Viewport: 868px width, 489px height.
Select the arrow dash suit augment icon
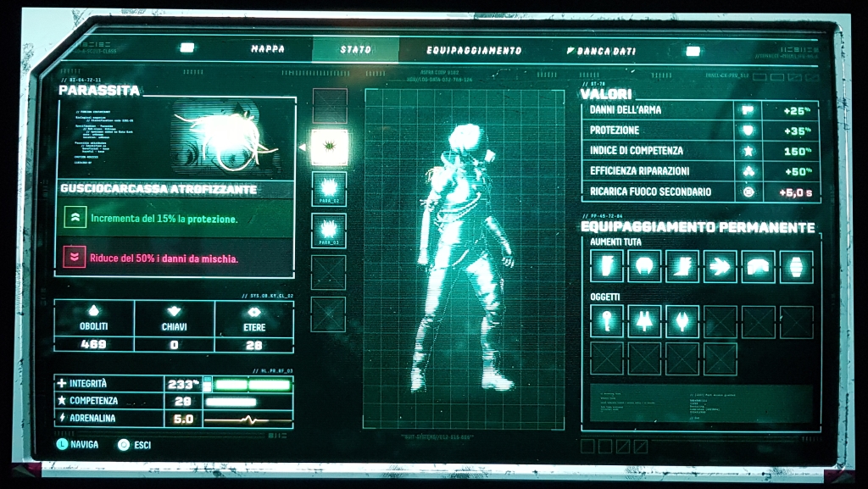point(720,267)
